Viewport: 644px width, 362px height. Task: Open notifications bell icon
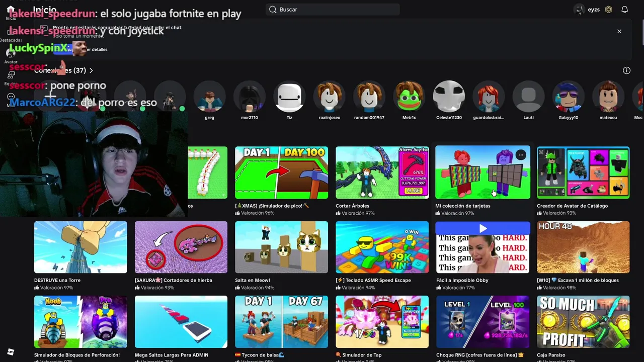[x=624, y=10]
